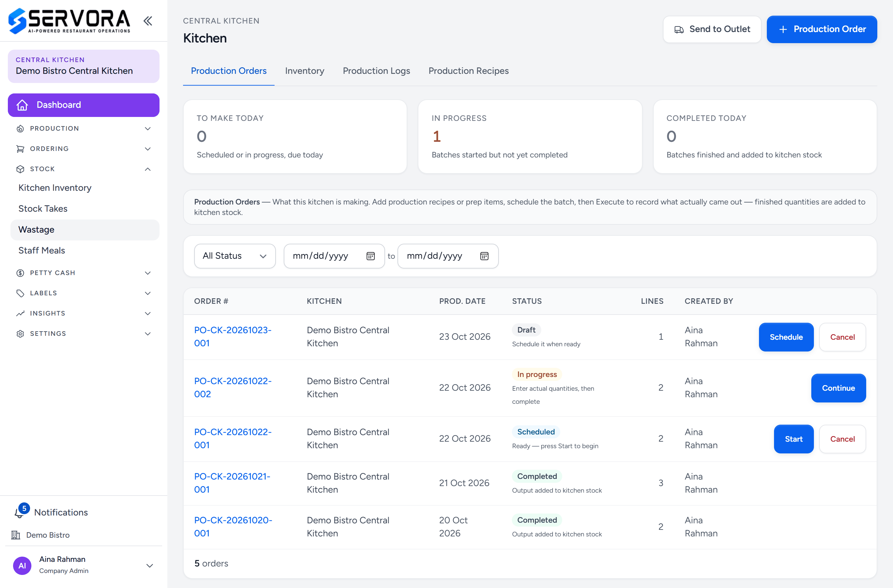This screenshot has height=588, width=893.
Task: Click the Insights chart icon
Action: [20, 314]
